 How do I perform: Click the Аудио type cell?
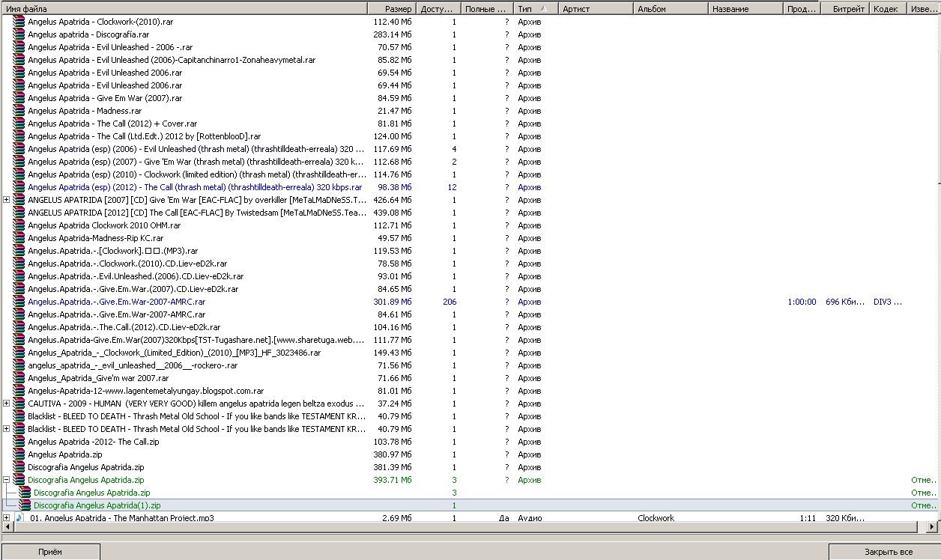[530, 518]
